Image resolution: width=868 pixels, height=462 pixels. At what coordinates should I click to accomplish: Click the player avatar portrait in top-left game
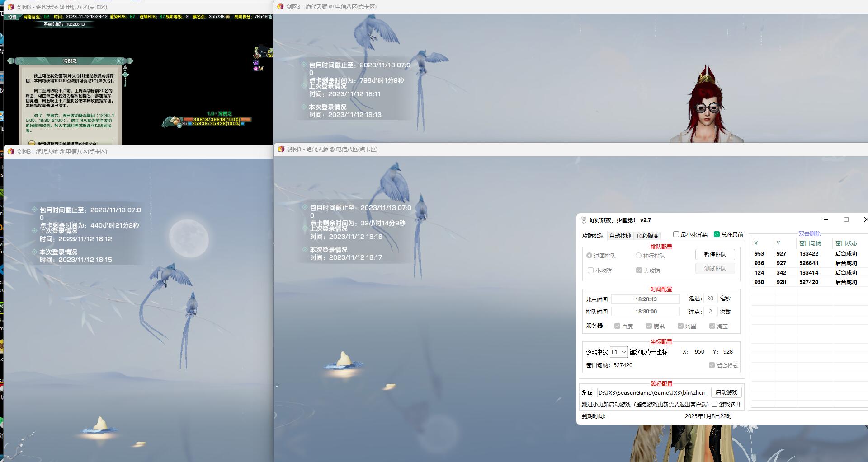(260, 51)
